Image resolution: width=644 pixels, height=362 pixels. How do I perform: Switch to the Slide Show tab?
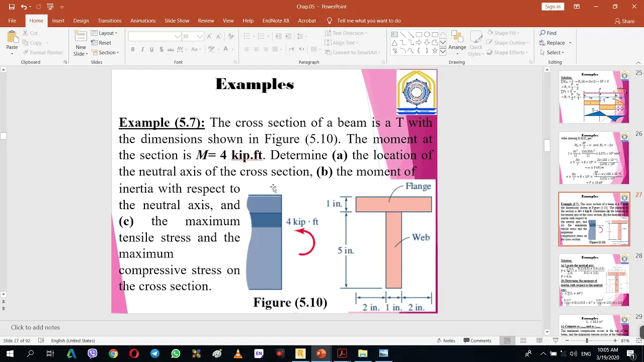pyautogui.click(x=177, y=21)
